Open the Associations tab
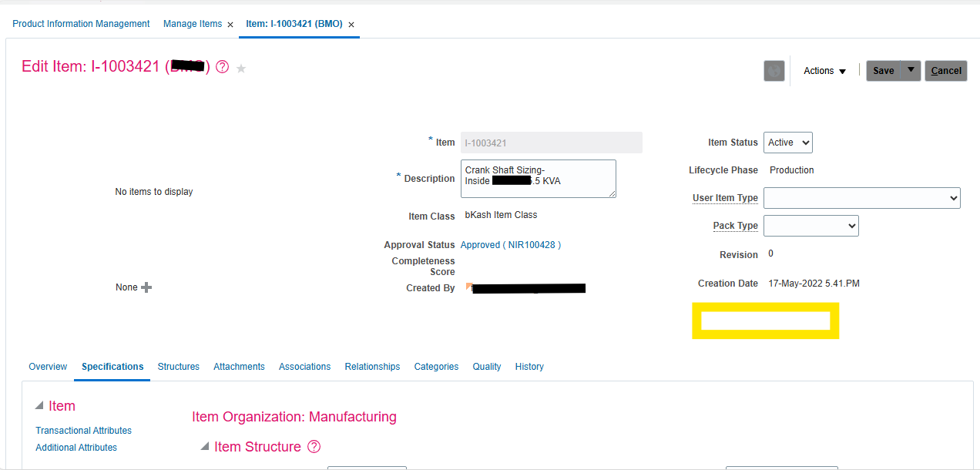Image resolution: width=980 pixels, height=470 pixels. pos(305,367)
